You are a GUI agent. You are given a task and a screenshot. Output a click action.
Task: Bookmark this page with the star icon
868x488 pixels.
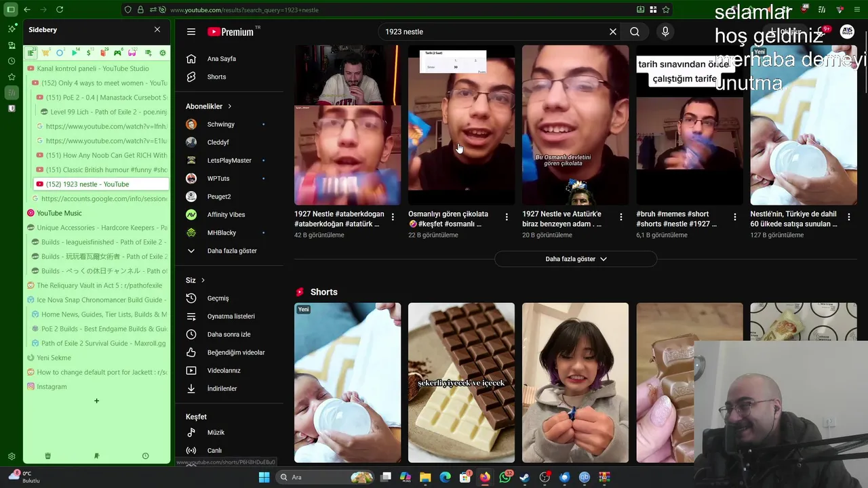(666, 9)
